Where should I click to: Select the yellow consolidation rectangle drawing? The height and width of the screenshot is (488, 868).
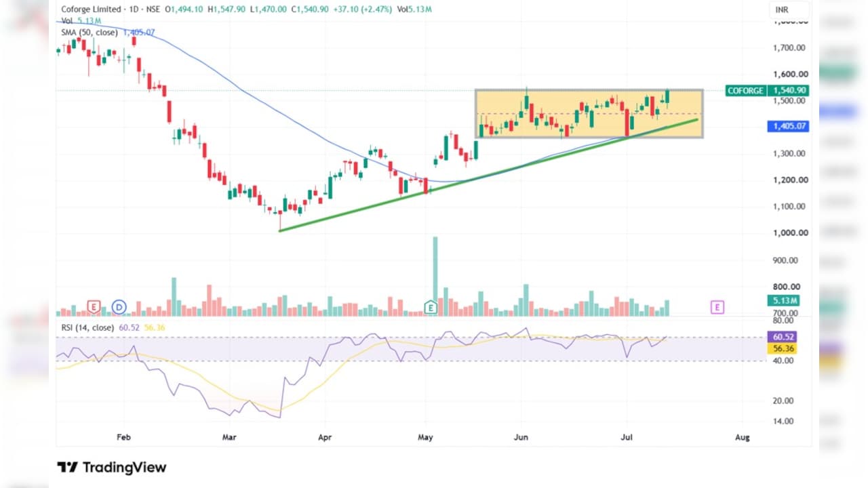[589, 114]
